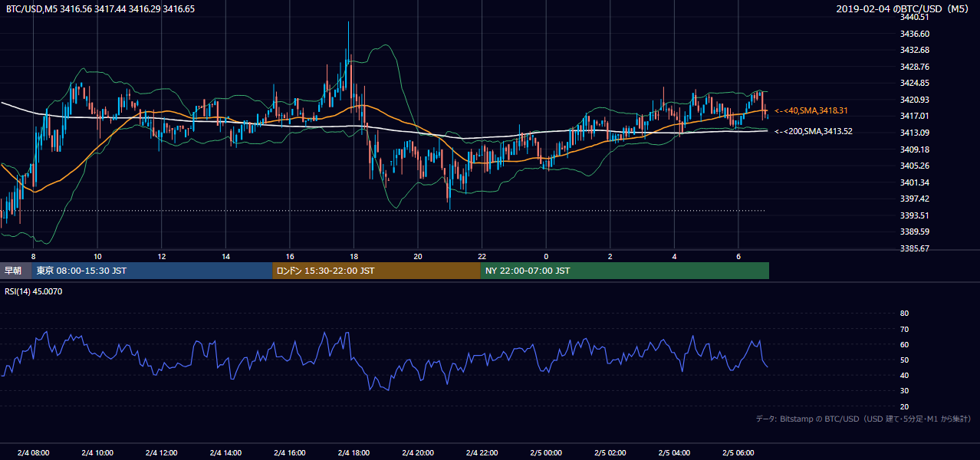Click the 2/5 06:00 time axis label
This screenshot has height=460, width=980.
738,452
